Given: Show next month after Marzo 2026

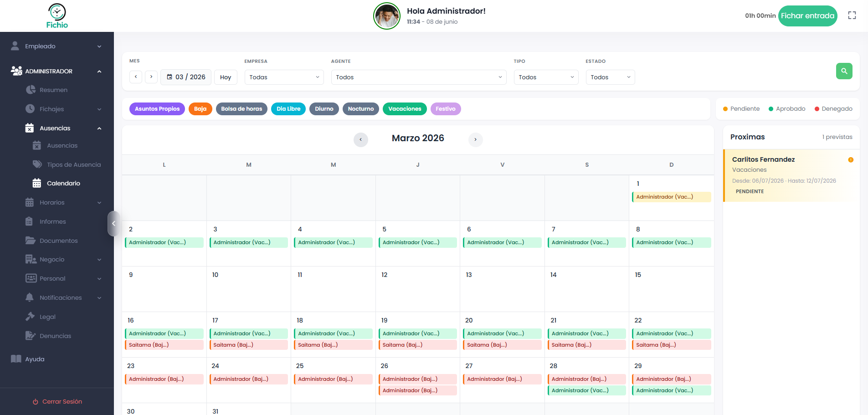Looking at the screenshot, I should pos(476,139).
